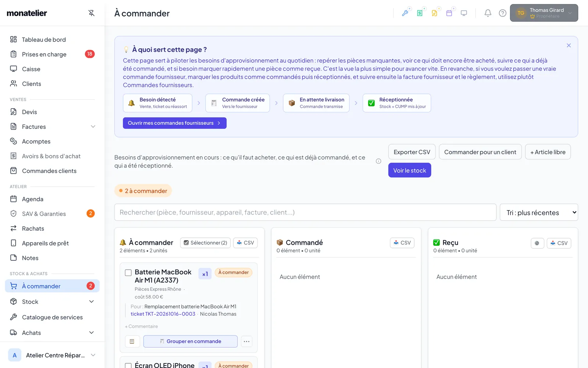Click the small note icon on Batterie card
This screenshot has width=588, height=368.
132,342
